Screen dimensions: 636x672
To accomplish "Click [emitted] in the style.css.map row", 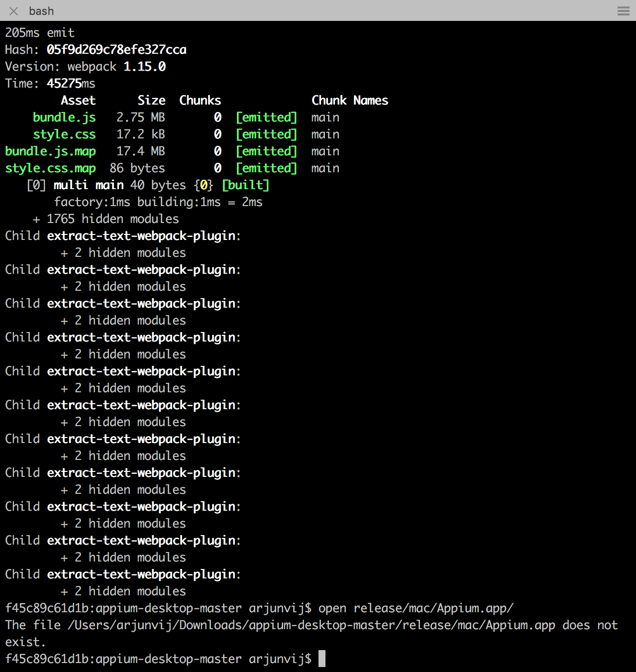I will [266, 168].
